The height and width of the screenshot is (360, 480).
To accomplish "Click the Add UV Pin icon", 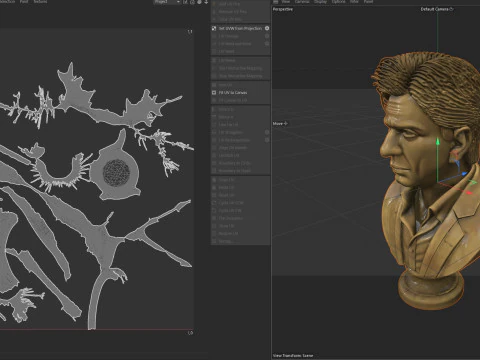I will 214,4.
